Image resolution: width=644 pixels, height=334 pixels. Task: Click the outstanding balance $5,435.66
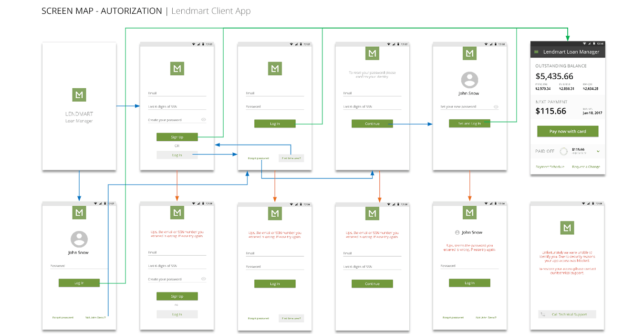[x=554, y=76]
